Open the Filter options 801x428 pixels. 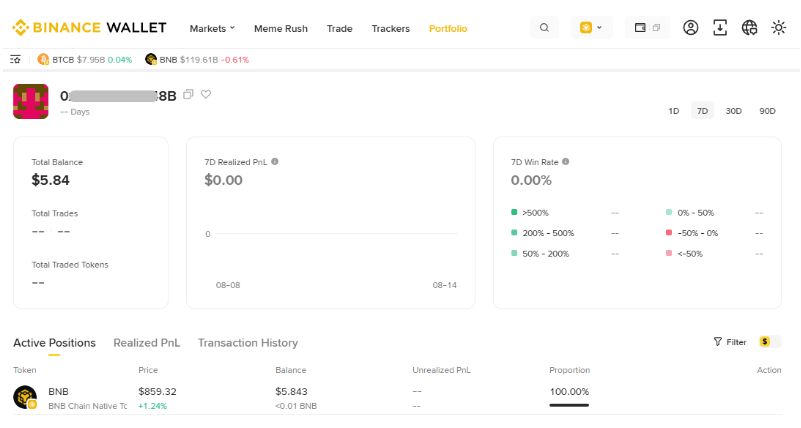730,342
